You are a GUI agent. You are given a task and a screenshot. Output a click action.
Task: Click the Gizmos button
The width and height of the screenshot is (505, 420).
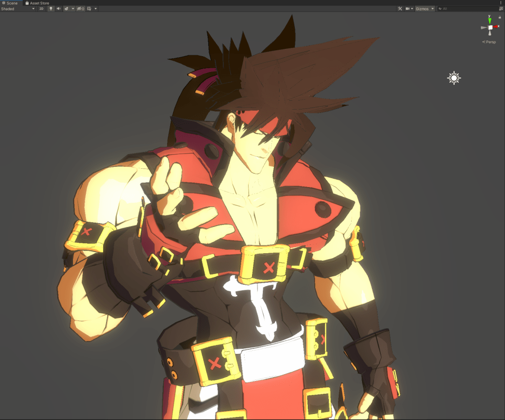422,9
